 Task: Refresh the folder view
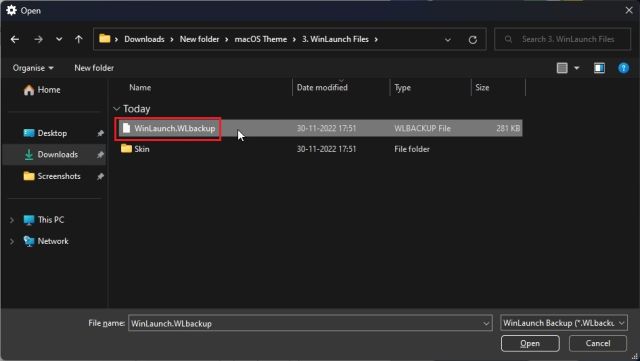(x=473, y=40)
